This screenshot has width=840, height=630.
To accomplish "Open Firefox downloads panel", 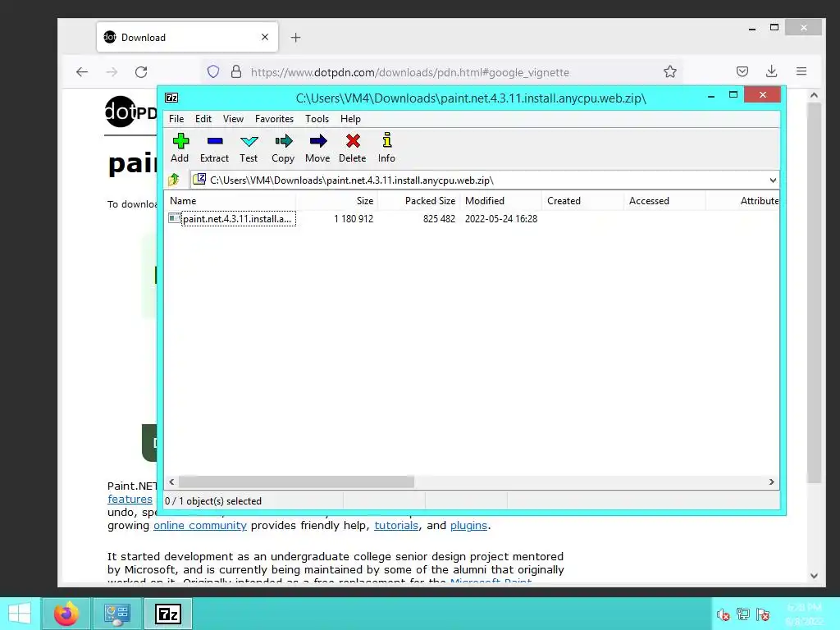I will [x=771, y=71].
